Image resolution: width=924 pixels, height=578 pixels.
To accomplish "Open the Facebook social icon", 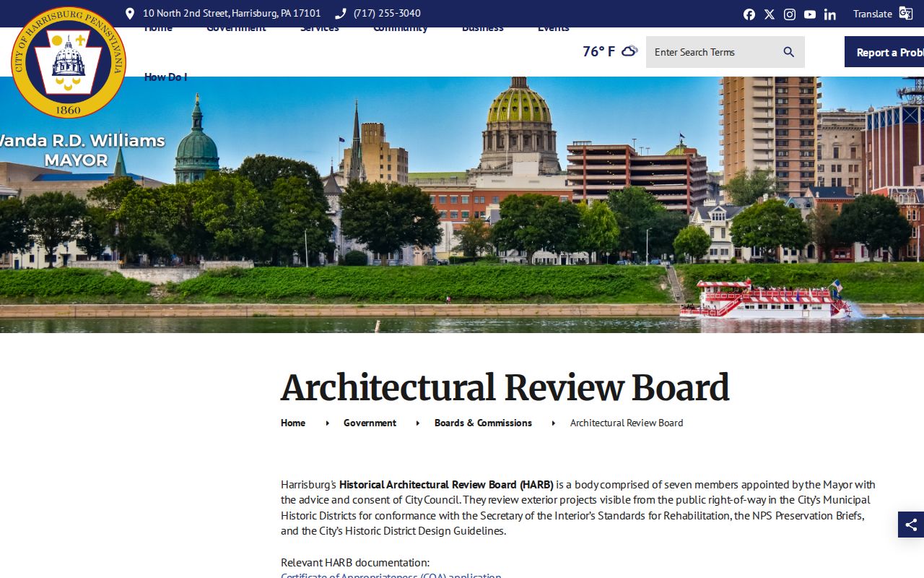I will 749,14.
